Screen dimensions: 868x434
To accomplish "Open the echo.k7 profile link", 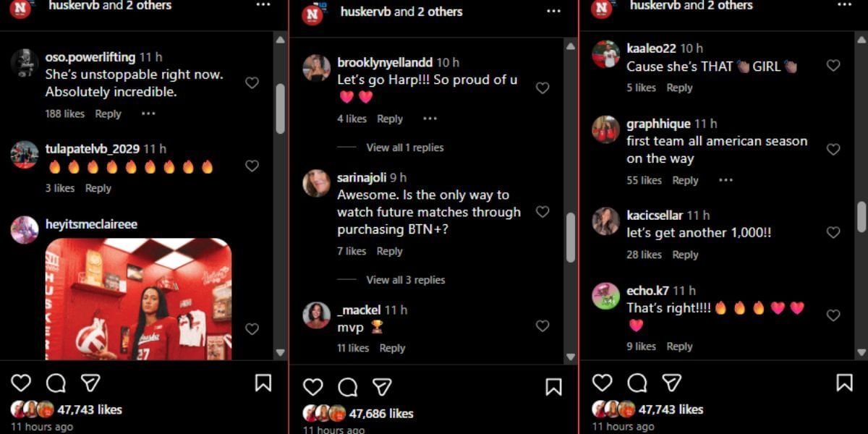I will pos(647,291).
